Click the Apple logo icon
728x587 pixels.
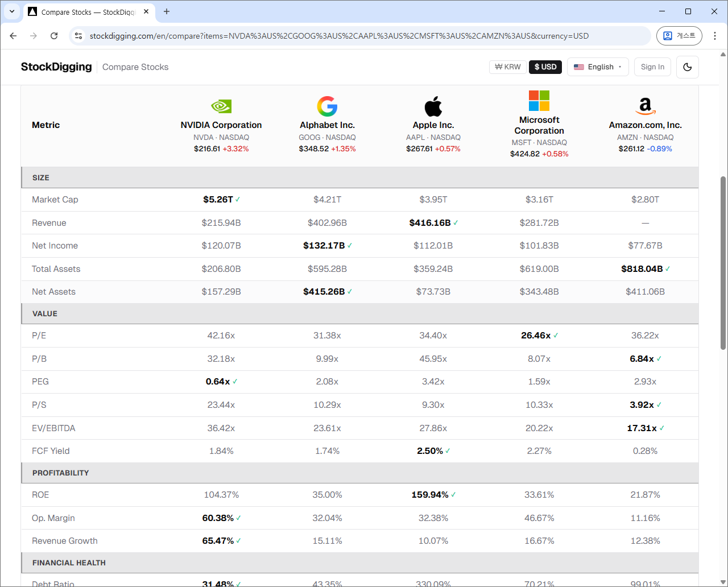pos(433,106)
